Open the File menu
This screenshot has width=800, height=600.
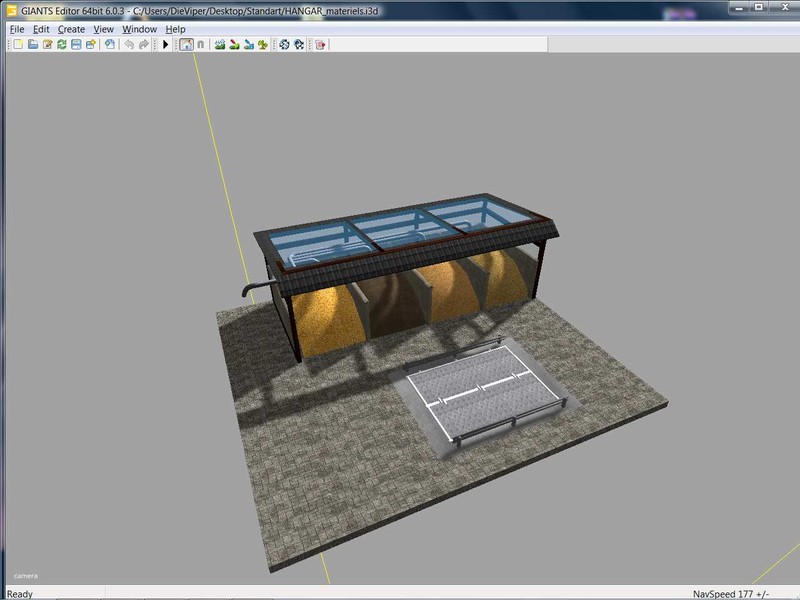click(17, 29)
